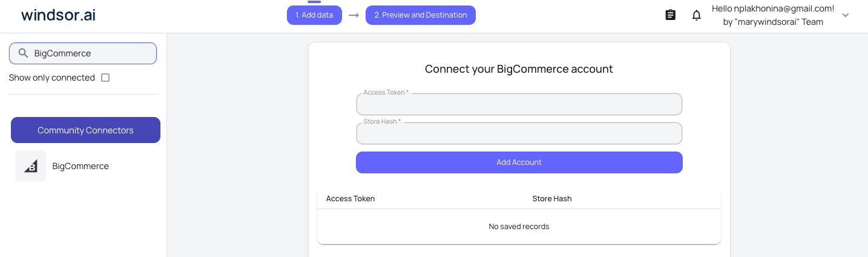Image resolution: width=868 pixels, height=257 pixels.
Task: Go to 2. Preview and Destination step
Action: coord(421,15)
